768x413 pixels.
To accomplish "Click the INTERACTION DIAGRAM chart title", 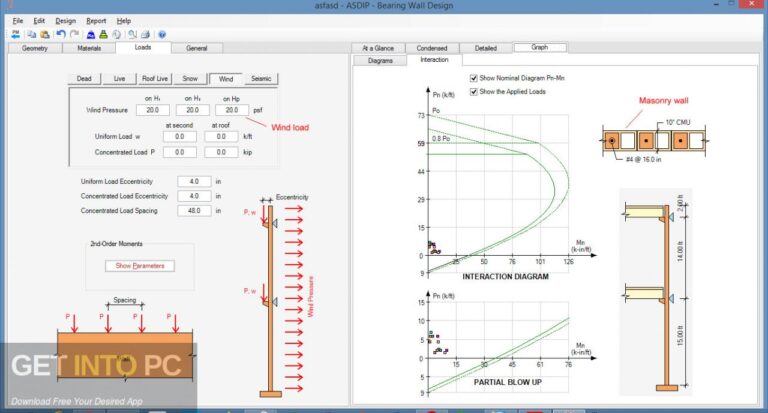I will click(505, 277).
